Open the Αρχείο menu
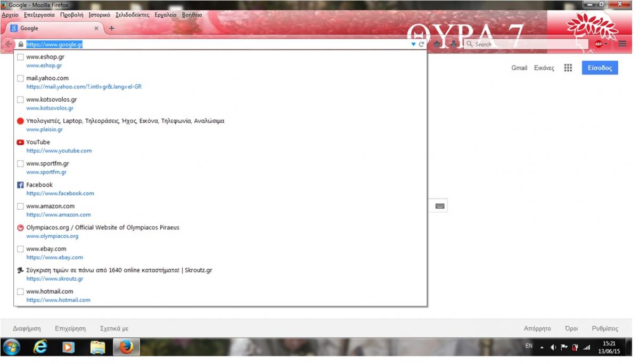Screen dimensions: 639x364 [x=10, y=15]
